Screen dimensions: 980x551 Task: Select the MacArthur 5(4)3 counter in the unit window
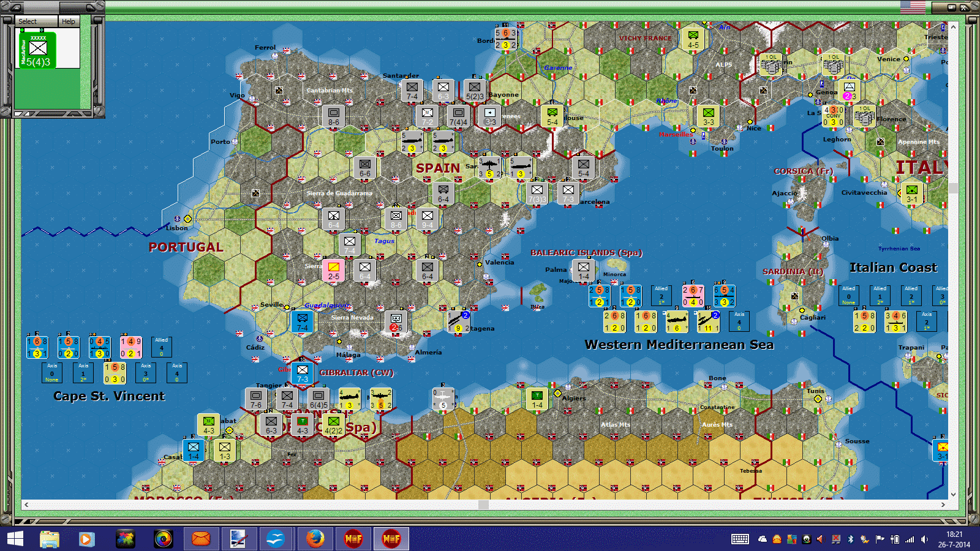click(x=37, y=51)
